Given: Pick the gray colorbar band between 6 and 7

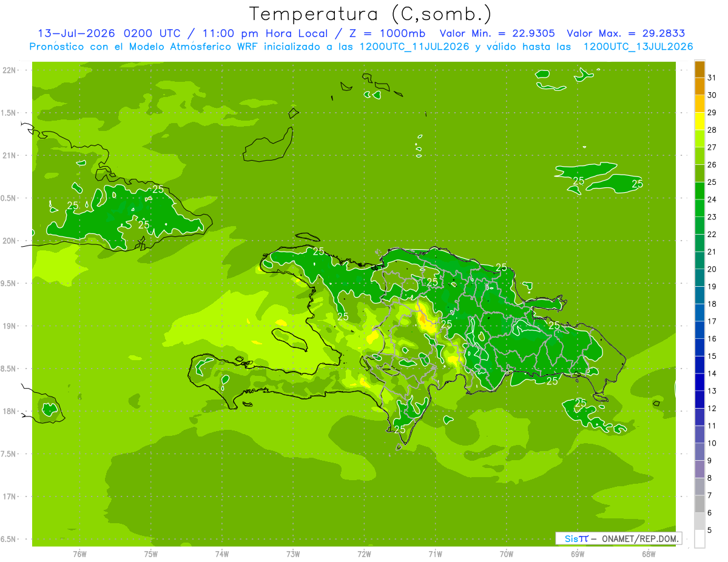Looking at the screenshot, I should coord(699,504).
